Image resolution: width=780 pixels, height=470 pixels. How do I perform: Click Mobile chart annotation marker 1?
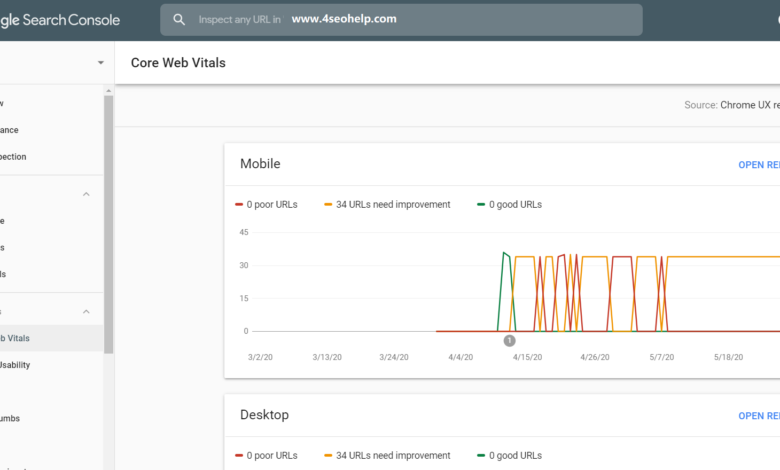(509, 341)
